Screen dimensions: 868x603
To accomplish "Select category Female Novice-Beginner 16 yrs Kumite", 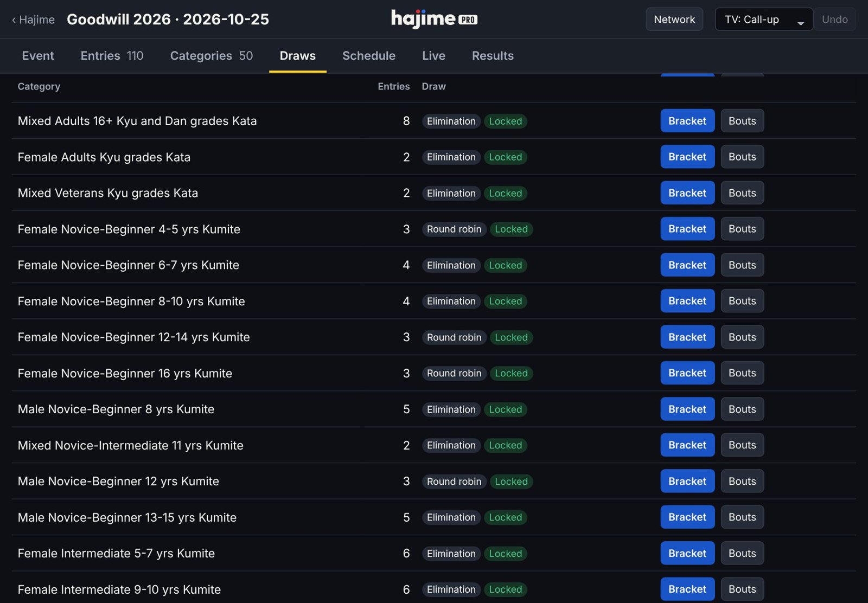I will (125, 373).
